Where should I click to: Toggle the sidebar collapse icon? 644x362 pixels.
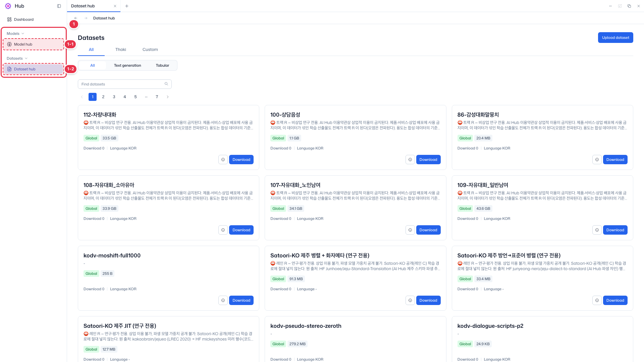[59, 6]
